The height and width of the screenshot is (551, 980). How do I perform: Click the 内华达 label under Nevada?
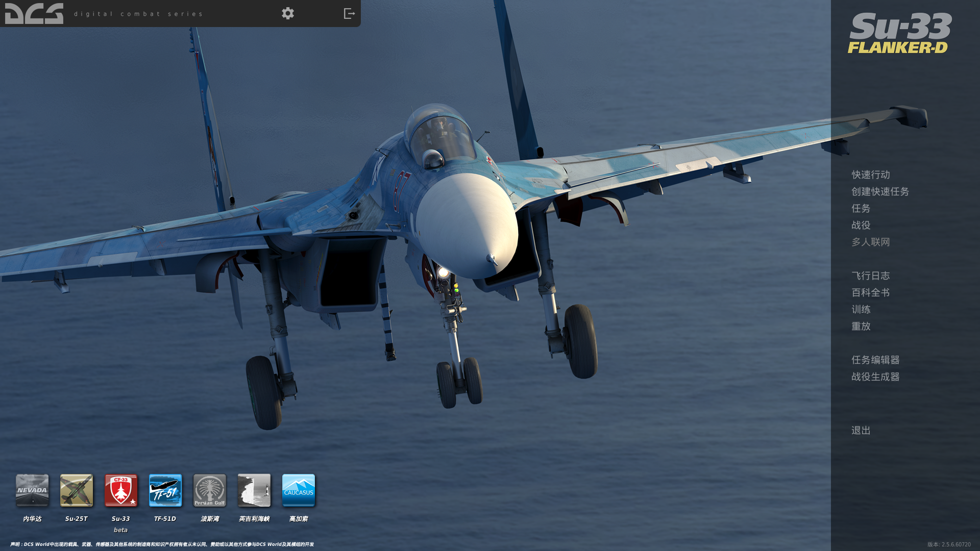[x=32, y=519]
